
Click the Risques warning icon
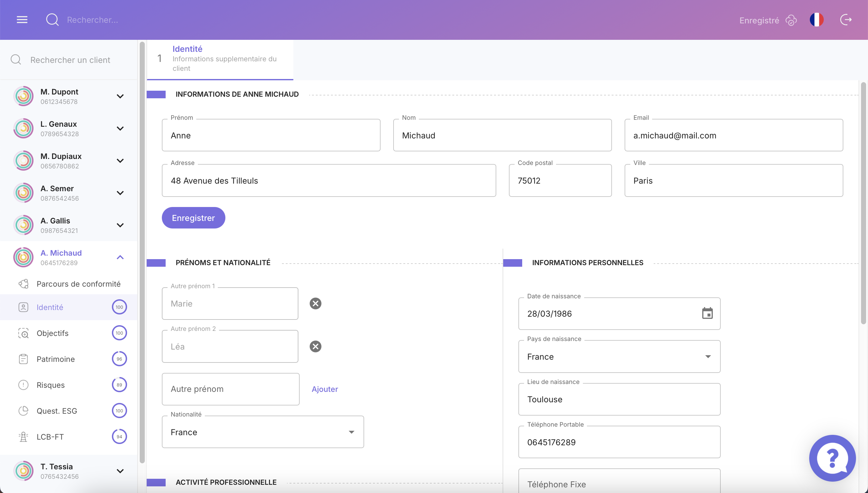(23, 385)
